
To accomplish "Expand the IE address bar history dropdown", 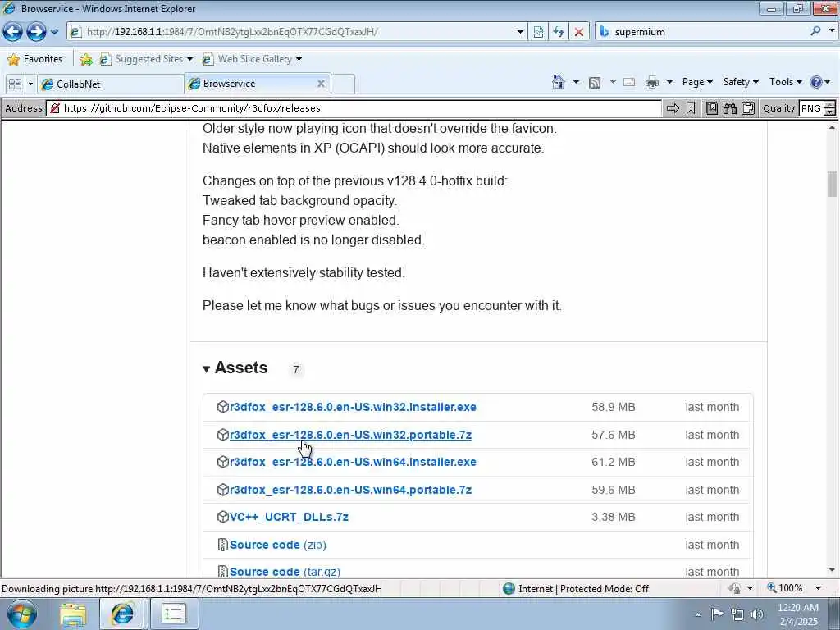I will [519, 32].
